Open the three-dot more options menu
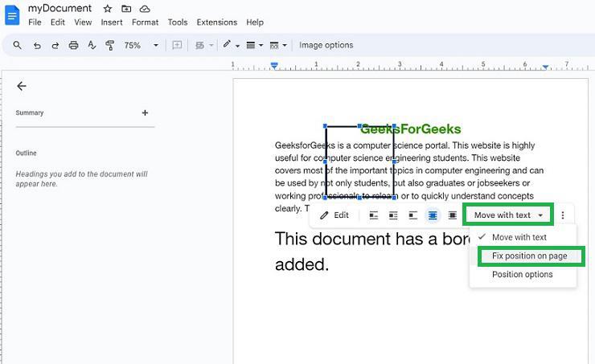The width and height of the screenshot is (595, 364). pyautogui.click(x=563, y=215)
